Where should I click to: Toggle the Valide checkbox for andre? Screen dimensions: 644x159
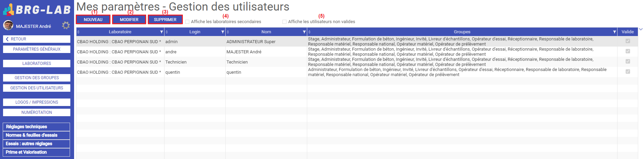click(628, 51)
